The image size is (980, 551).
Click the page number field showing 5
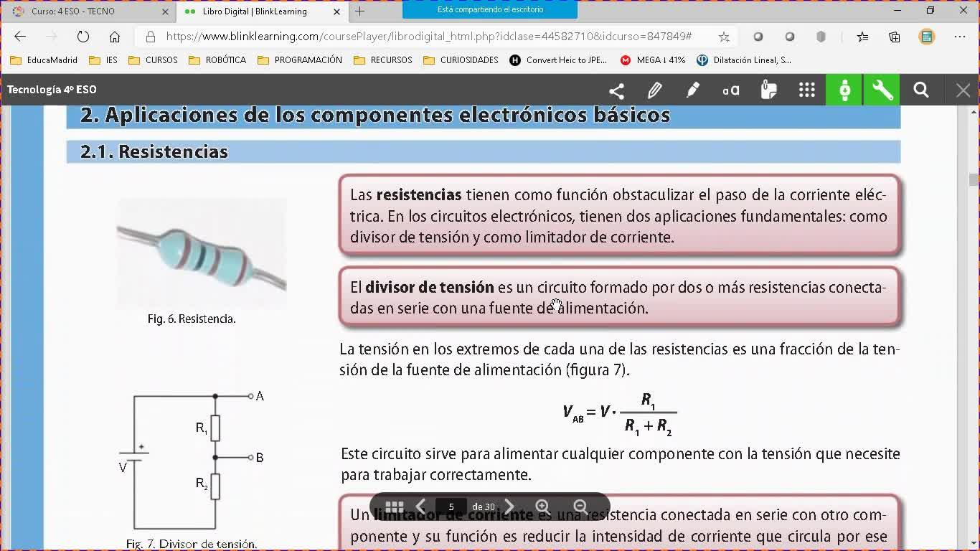(x=451, y=507)
